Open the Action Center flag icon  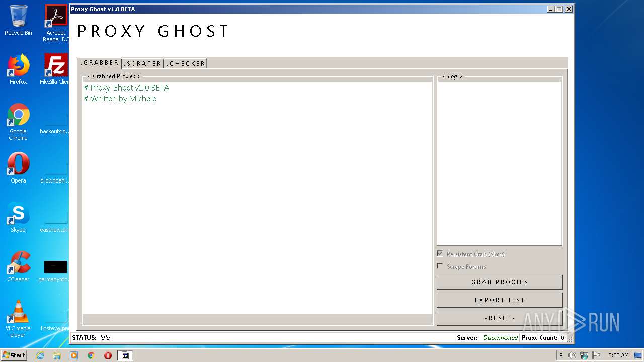click(596, 355)
